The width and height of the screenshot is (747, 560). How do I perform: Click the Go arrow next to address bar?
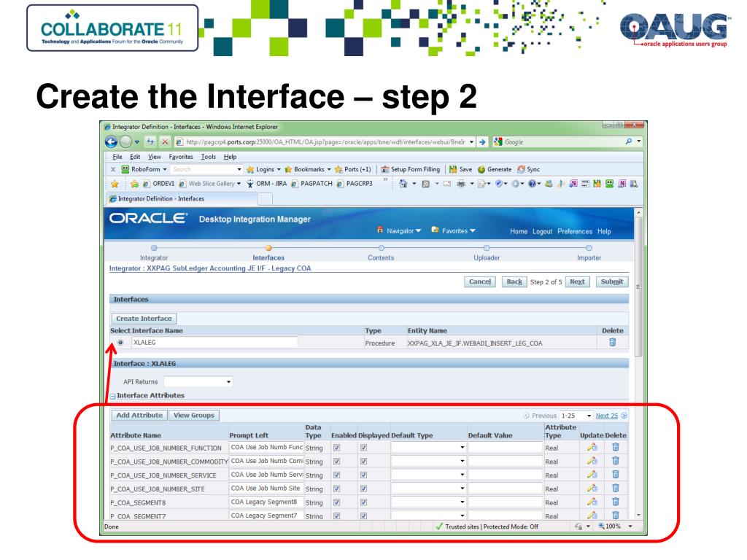(483, 142)
